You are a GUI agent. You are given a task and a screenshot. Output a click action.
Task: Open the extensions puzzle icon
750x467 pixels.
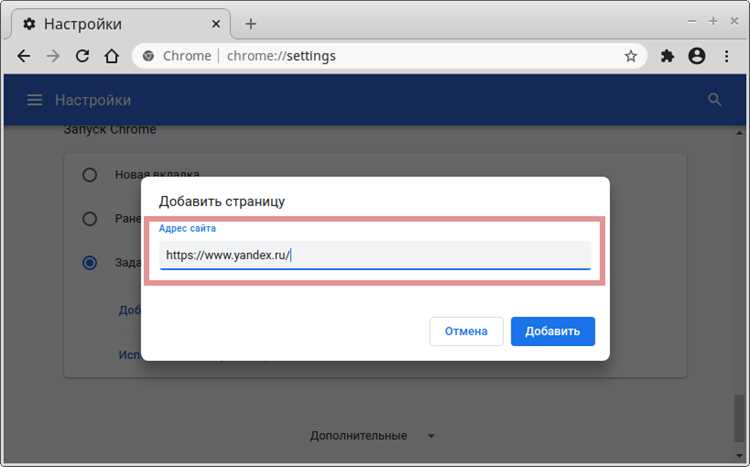pos(667,56)
